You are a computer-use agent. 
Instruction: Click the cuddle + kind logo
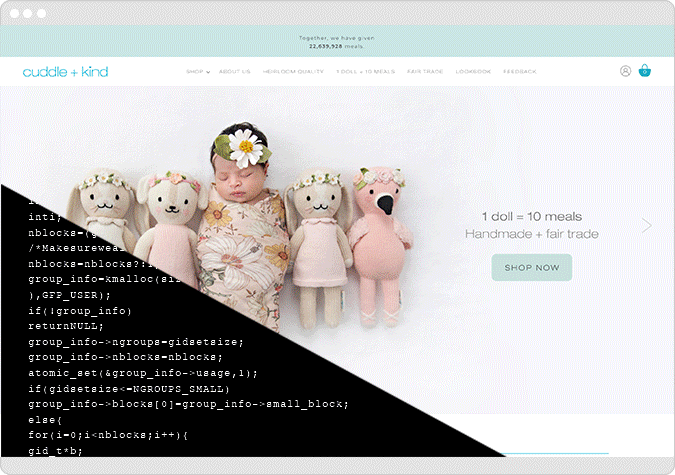point(65,72)
